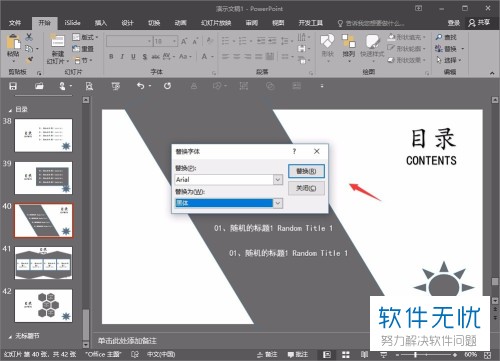This screenshot has width=500, height=361.
Task: Collapse the ribbon with the chevron
Action: click(492, 73)
